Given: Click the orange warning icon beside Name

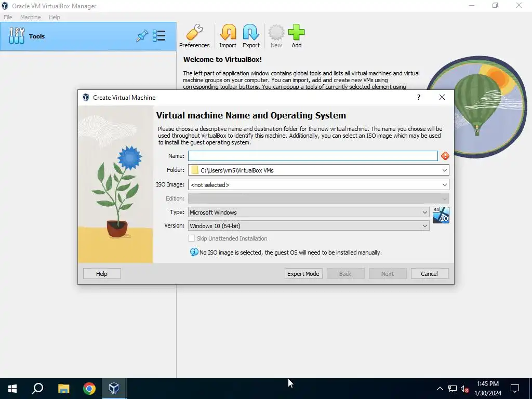Looking at the screenshot, I should point(445,156).
